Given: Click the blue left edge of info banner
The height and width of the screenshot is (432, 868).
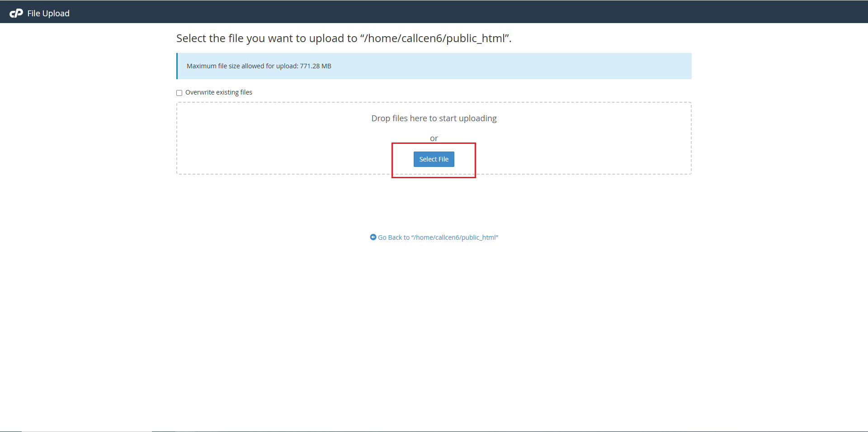Looking at the screenshot, I should point(177,66).
